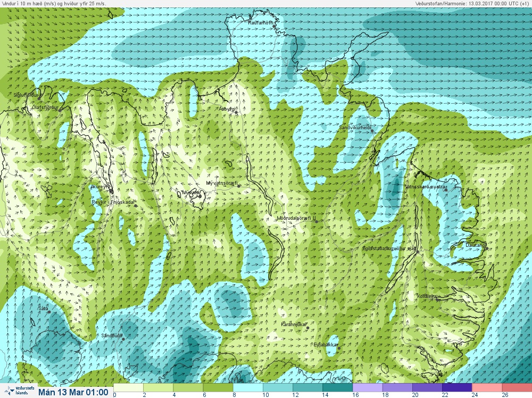Pick the 6–8 m/s dark green swatch

(218, 387)
